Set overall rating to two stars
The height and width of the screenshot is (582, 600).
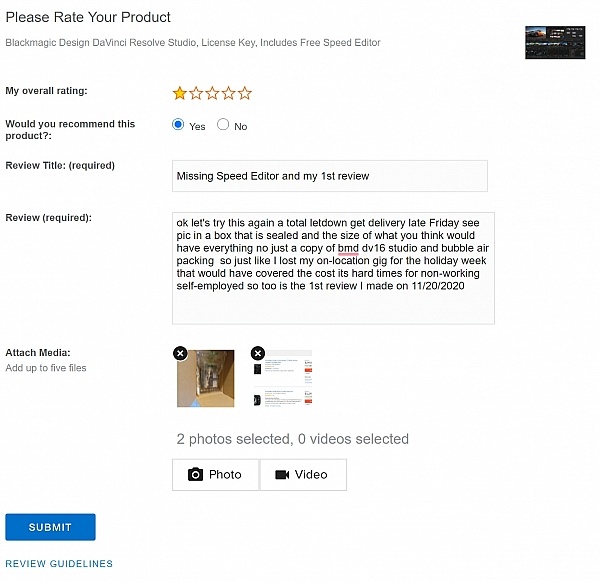196,93
